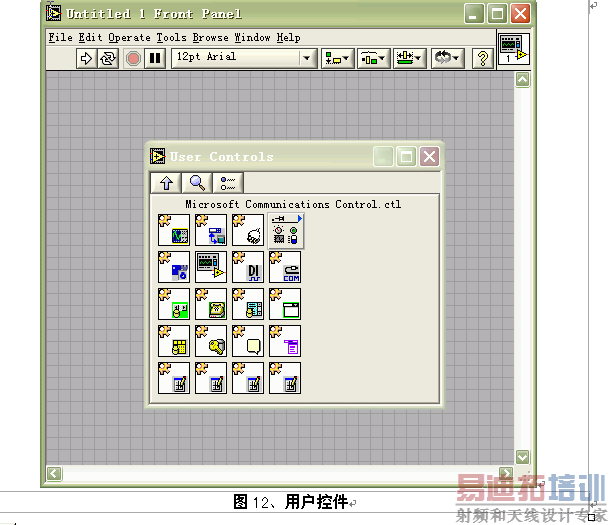The image size is (610, 525).
Task: Minimize the Untitled 1 Front Panel window
Action: click(x=474, y=14)
